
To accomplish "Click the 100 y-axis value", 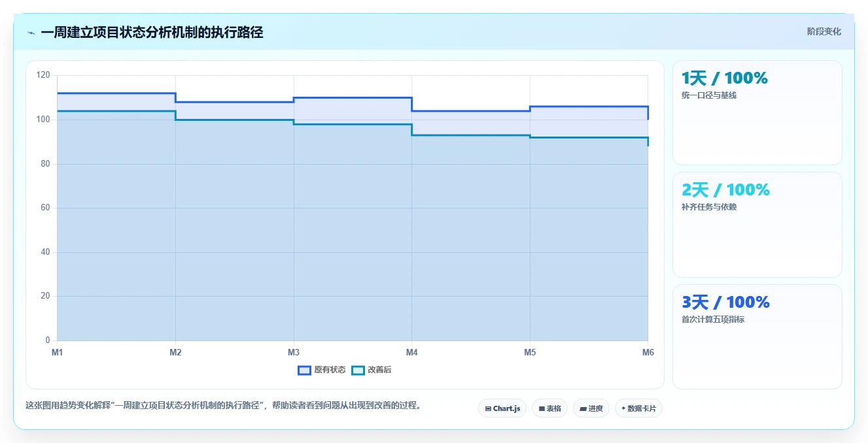I will pyautogui.click(x=43, y=120).
